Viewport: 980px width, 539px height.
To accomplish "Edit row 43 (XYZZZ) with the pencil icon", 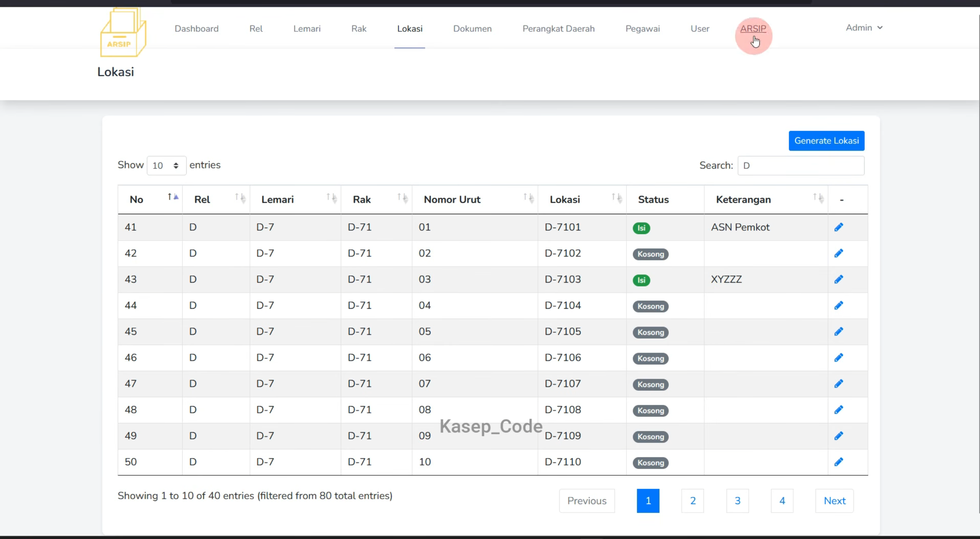I will click(x=839, y=279).
